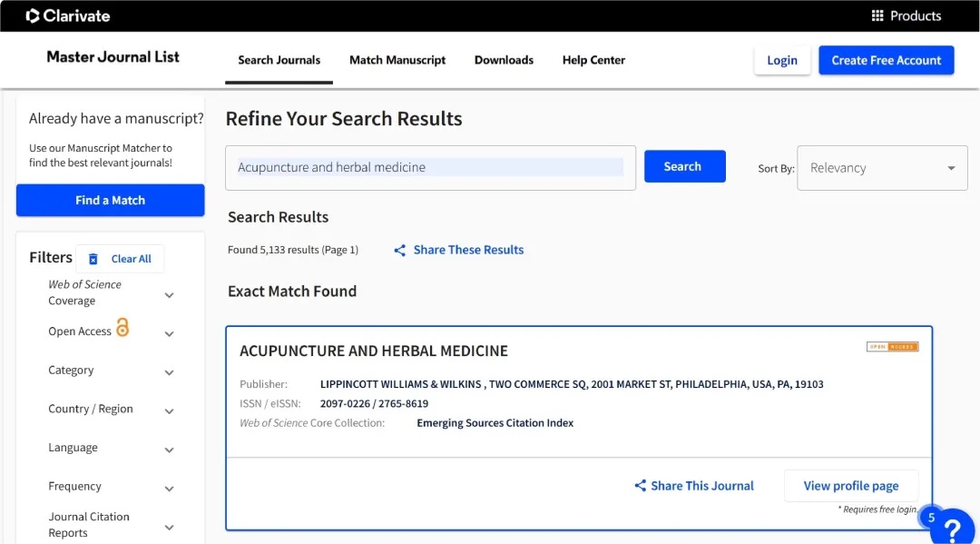
Task: Open View profile page for the journal
Action: [850, 486]
